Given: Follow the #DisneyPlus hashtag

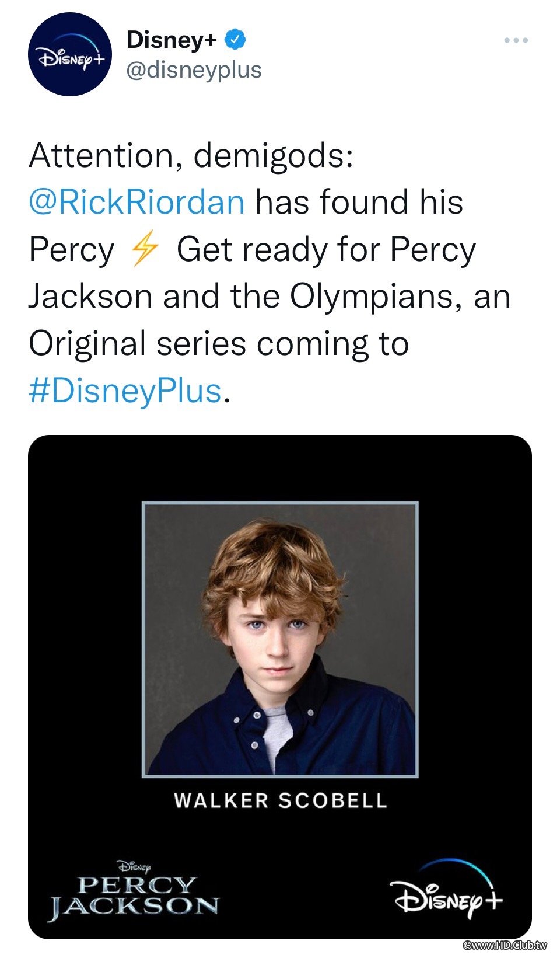Looking at the screenshot, I should (125, 391).
